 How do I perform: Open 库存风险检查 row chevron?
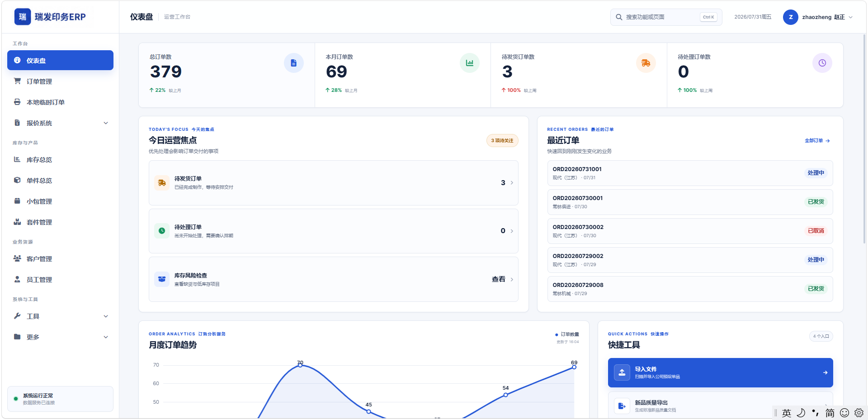512,279
